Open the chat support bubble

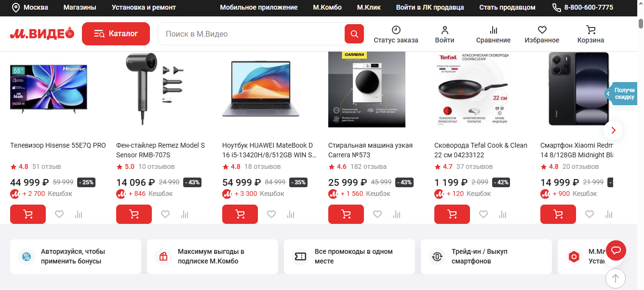click(x=616, y=250)
